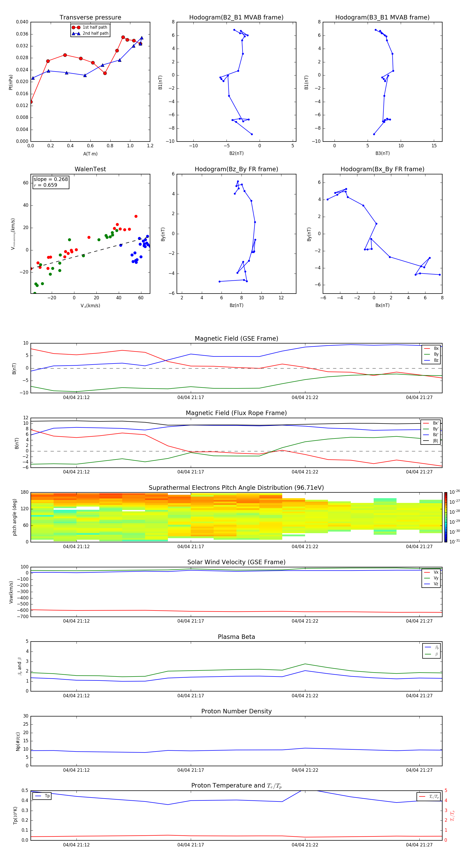Select the '2nd half path' legend entry

pos(90,33)
